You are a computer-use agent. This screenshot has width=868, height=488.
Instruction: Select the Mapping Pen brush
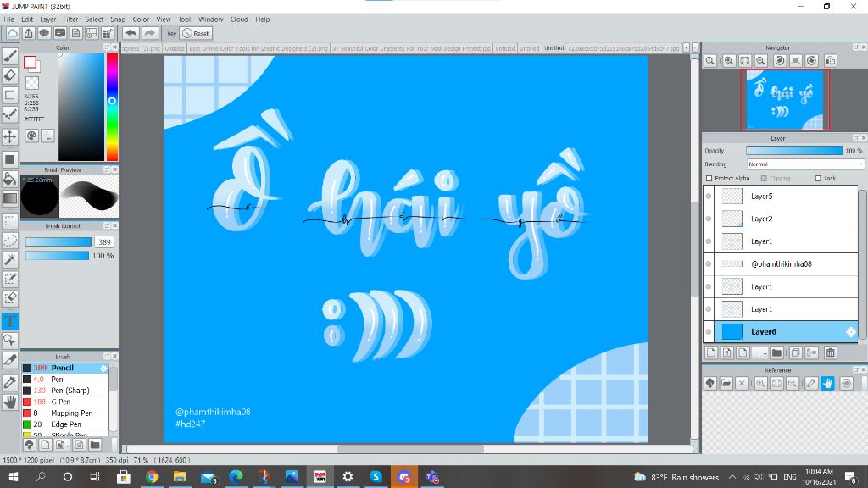(x=65, y=413)
